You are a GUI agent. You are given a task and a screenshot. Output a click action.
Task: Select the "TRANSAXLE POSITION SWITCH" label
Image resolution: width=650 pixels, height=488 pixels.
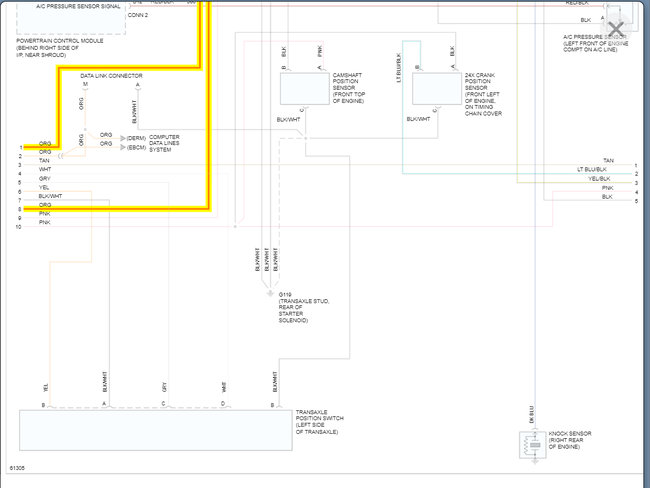point(320,422)
